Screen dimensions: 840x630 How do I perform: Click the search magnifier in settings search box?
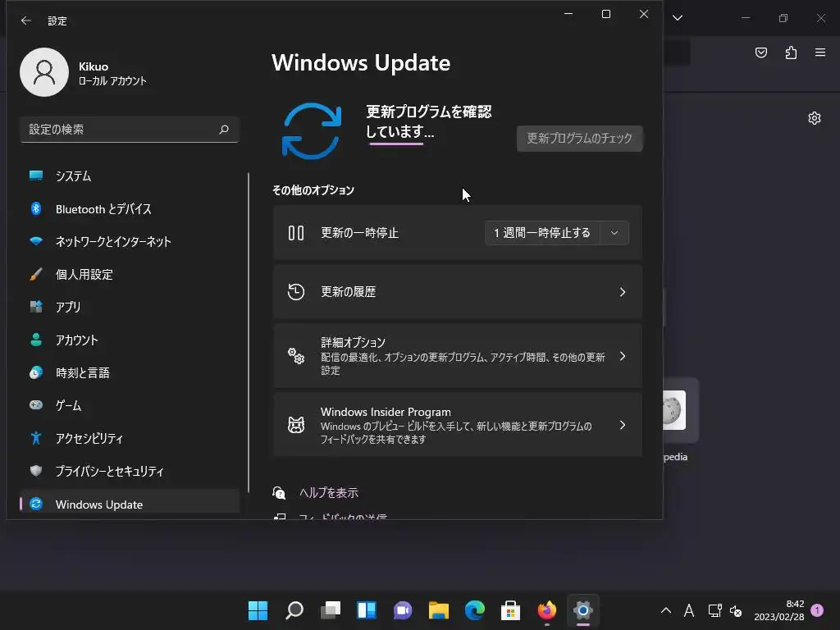point(224,129)
